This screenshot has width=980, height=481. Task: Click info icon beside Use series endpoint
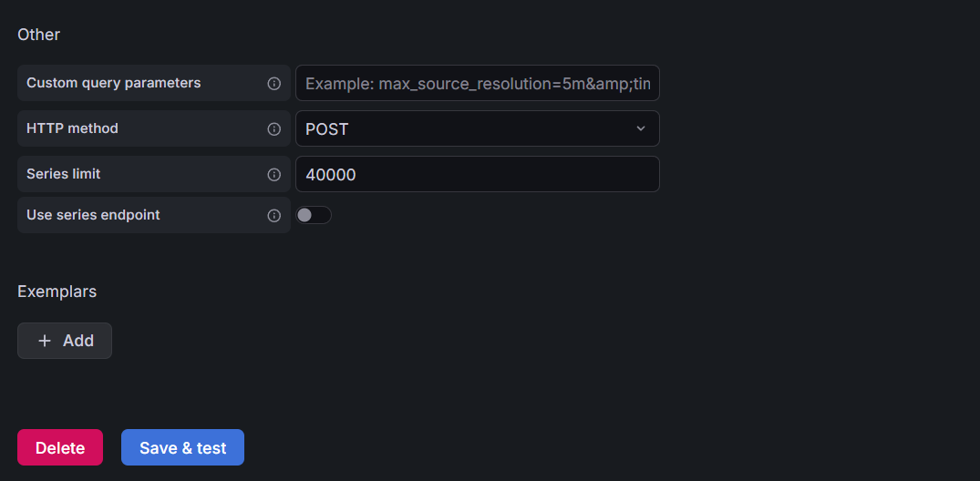273,216
